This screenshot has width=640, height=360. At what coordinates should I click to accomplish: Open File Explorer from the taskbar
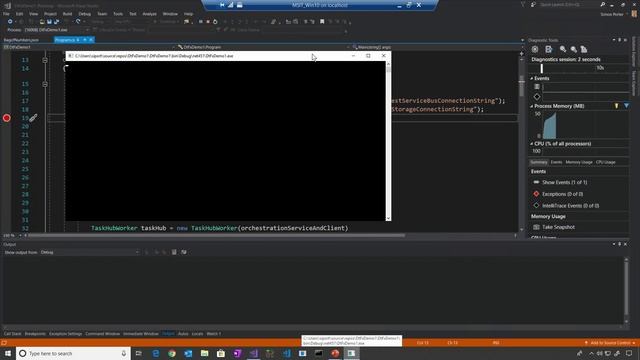point(204,353)
